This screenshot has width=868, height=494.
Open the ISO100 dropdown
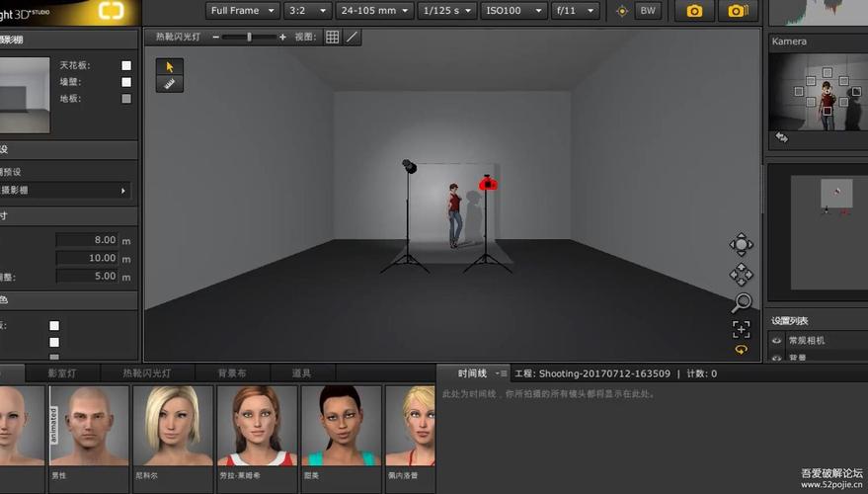tap(513, 11)
